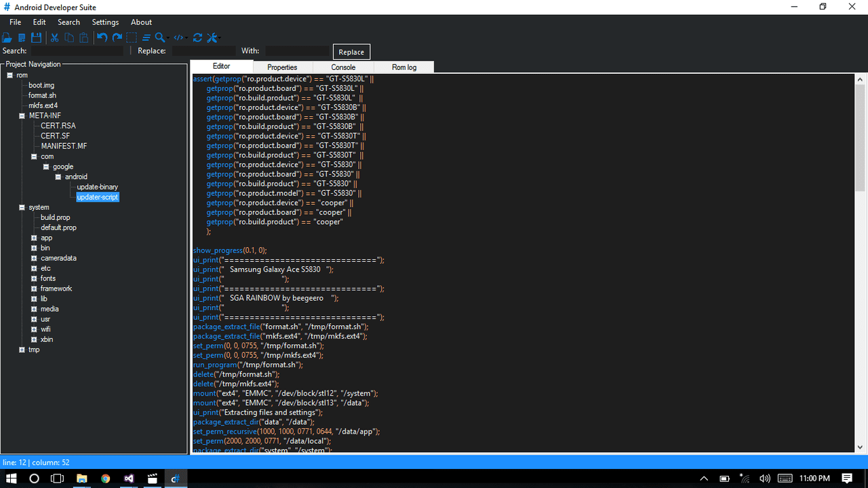Click the magnifier search icon in toolbar
The width and height of the screenshot is (868, 488).
[159, 37]
